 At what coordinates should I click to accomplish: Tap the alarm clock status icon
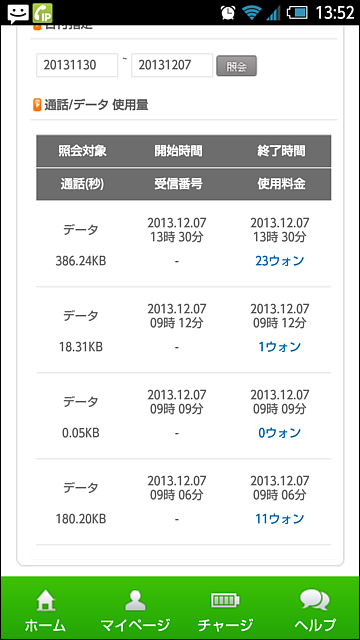[228, 13]
